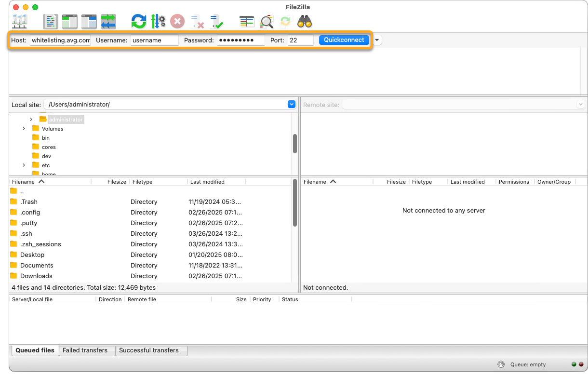Search files with the binoculars icon
This screenshot has height=376, width=588.
click(305, 21)
